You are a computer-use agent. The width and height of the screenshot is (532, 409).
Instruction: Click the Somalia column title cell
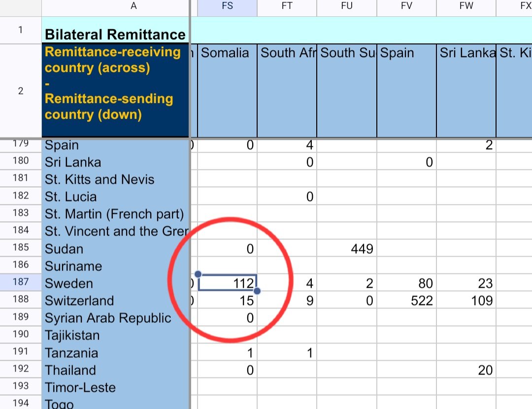[x=227, y=91]
